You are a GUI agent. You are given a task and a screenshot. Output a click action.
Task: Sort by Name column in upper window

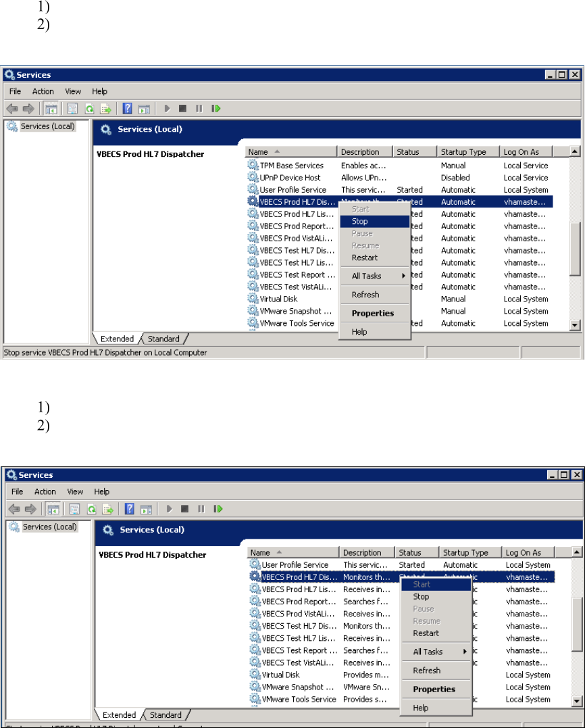click(291, 152)
